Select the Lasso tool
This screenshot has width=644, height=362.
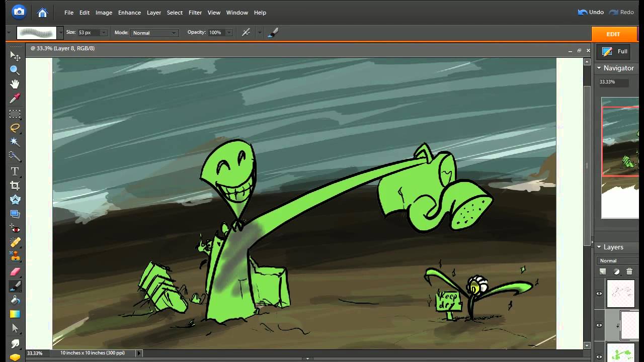click(15, 128)
